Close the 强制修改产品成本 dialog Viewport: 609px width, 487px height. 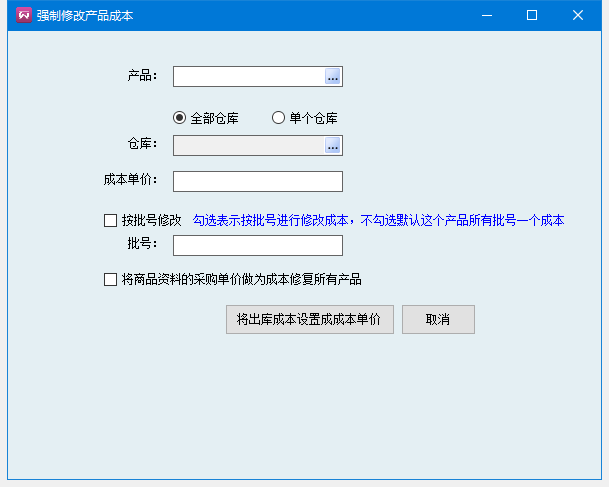pyautogui.click(x=578, y=15)
